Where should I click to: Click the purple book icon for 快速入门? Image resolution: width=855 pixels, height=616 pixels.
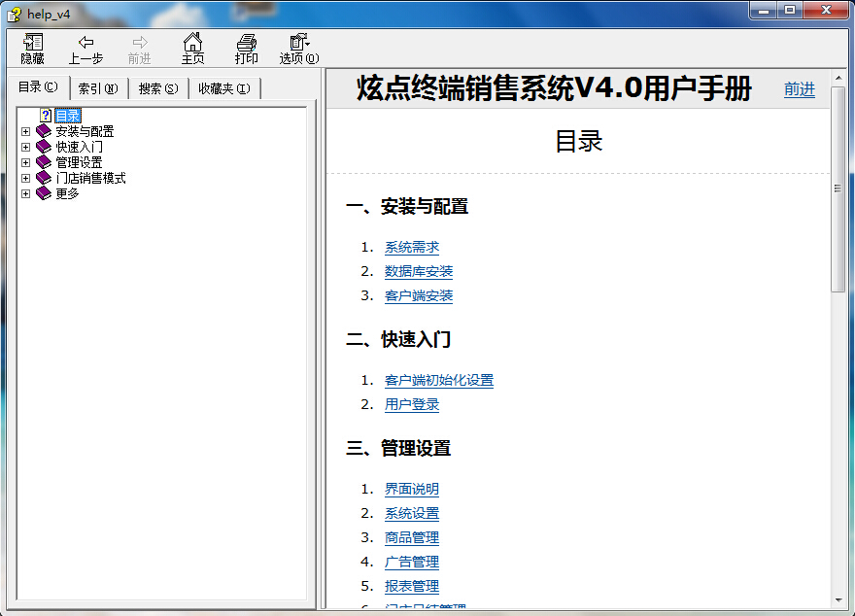tap(44, 147)
